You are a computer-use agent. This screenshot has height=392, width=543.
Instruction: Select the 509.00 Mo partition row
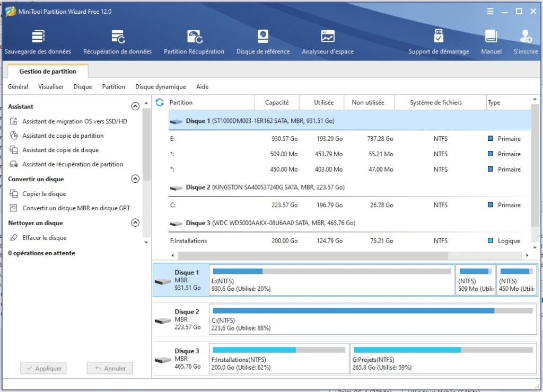pyautogui.click(x=350, y=154)
